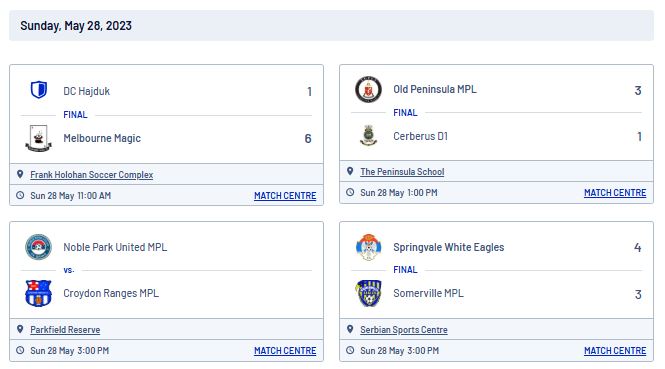Open The Peninsula School venue link
The height and width of the screenshot is (369, 665).
tap(402, 172)
